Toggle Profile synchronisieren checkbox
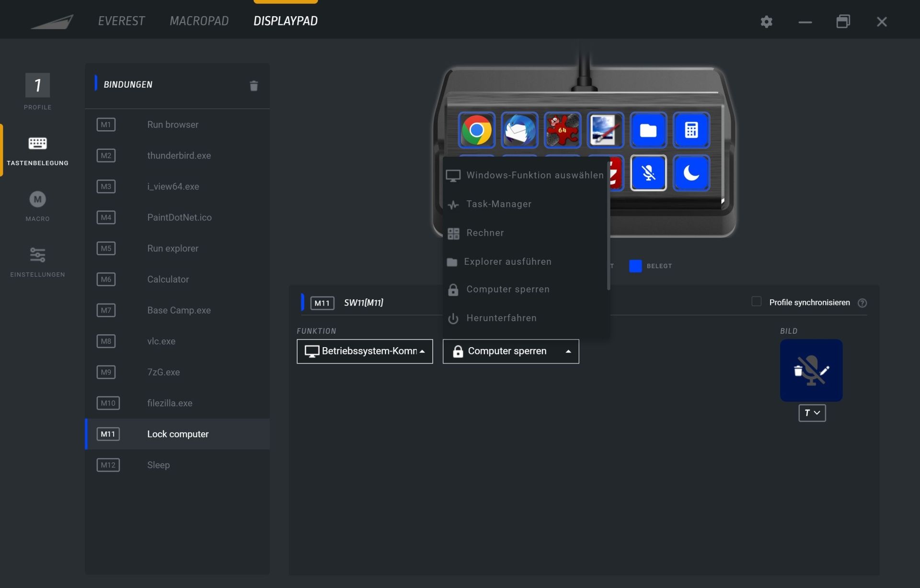The height and width of the screenshot is (588, 920). [757, 303]
